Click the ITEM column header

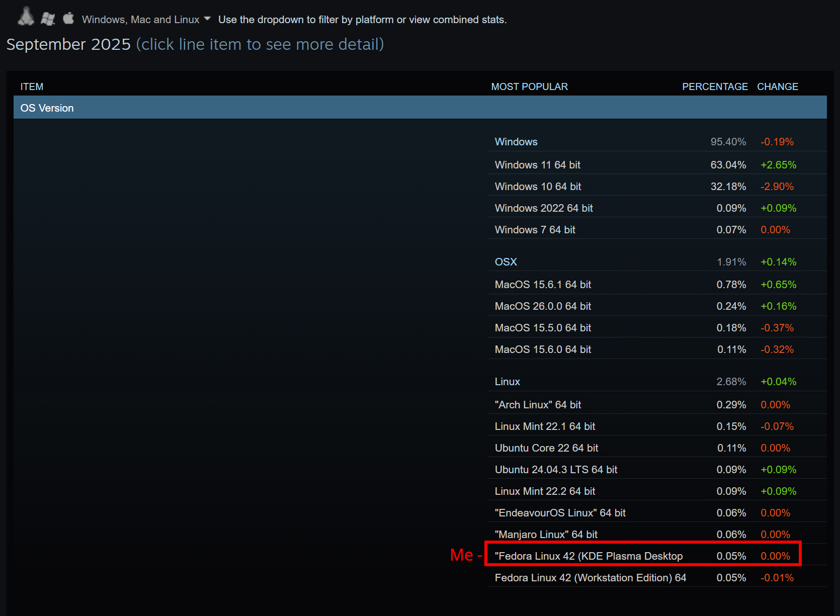pos(32,86)
